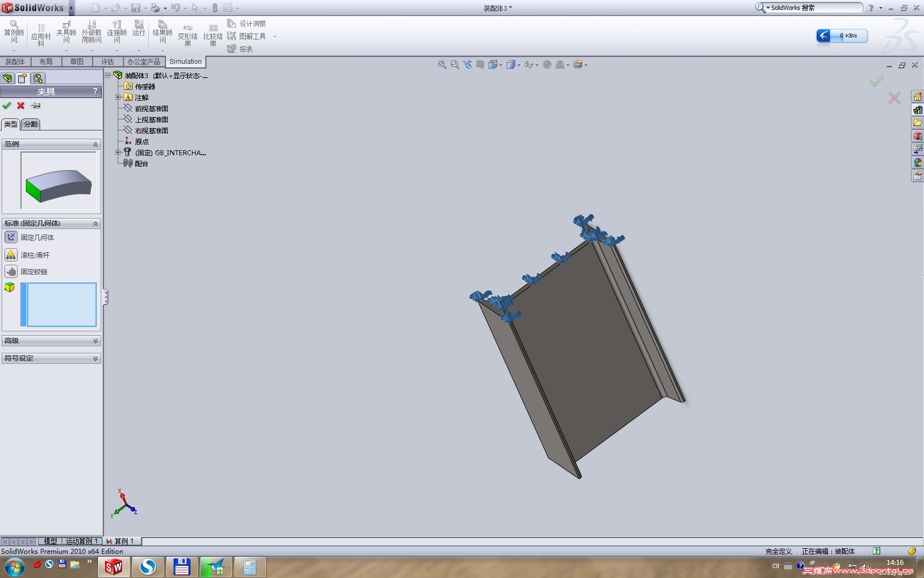Click the Rebuild traffic light icon
This screenshot has width=924, height=578.
click(x=215, y=8)
